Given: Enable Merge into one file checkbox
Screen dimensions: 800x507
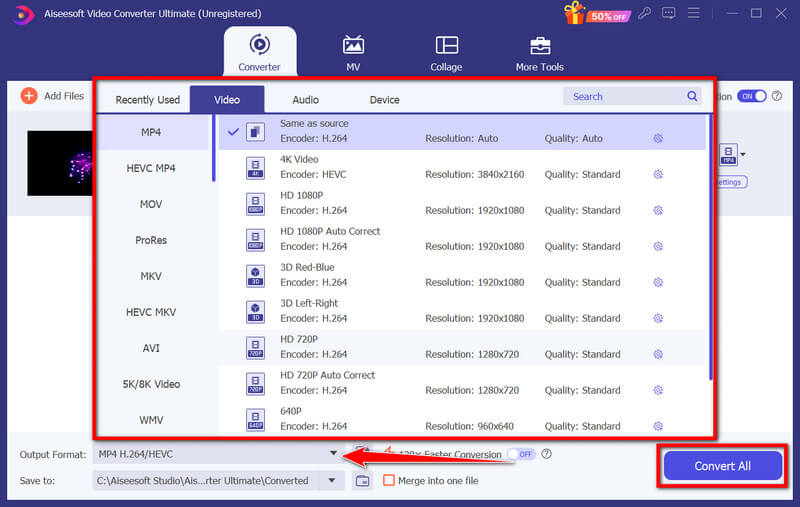Looking at the screenshot, I should point(389,481).
